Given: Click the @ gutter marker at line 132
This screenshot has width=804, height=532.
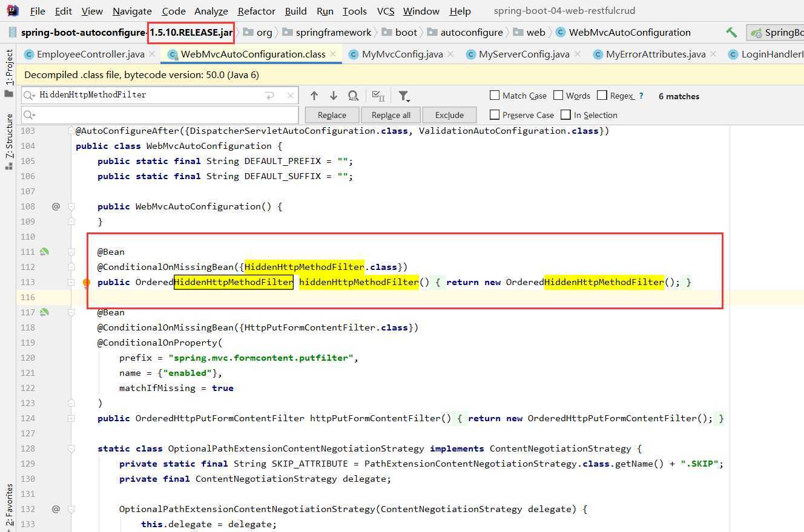Looking at the screenshot, I should [x=56, y=509].
